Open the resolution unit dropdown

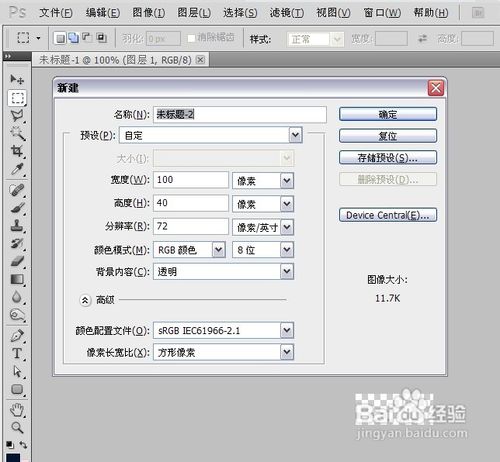263,227
